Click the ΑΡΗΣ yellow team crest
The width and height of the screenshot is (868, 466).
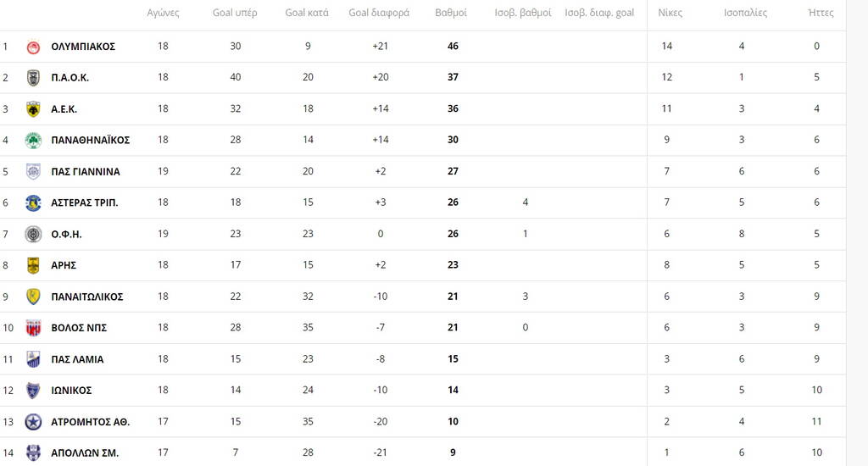coord(33,265)
